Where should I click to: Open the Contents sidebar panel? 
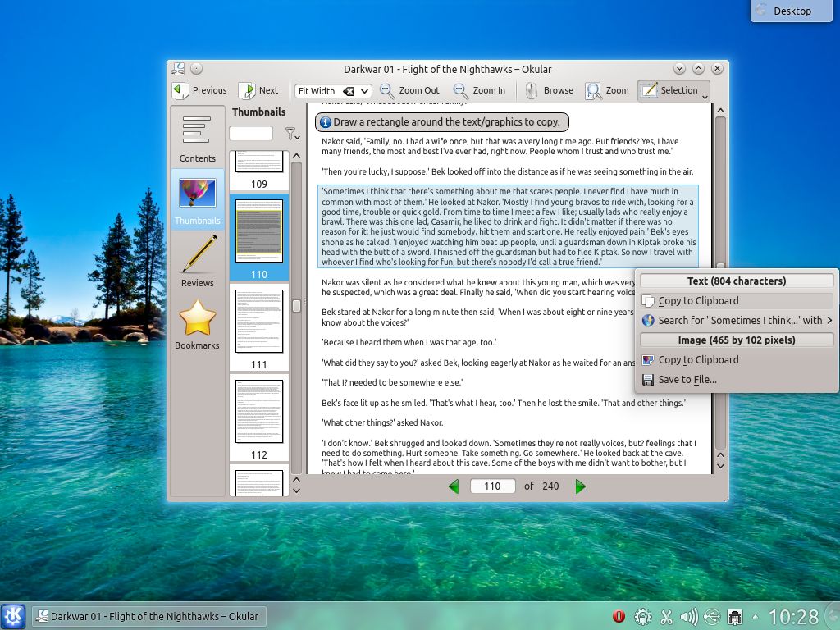pyautogui.click(x=197, y=137)
